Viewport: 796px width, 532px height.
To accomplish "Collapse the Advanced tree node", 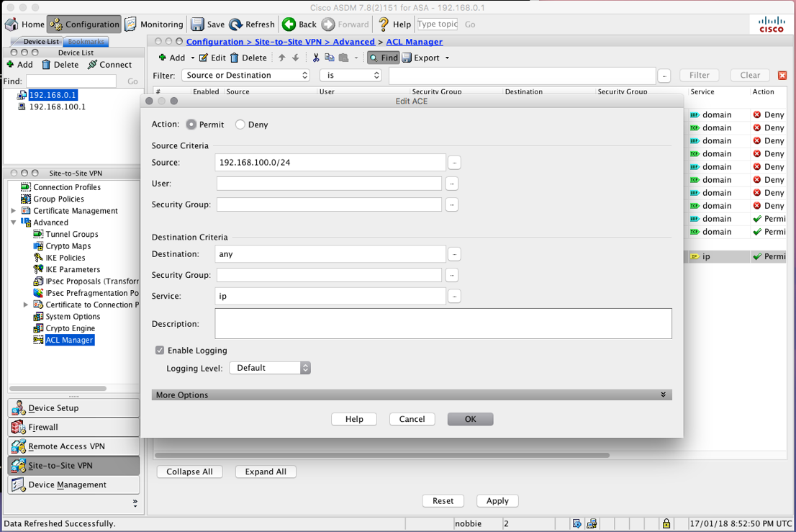I will click(x=13, y=222).
